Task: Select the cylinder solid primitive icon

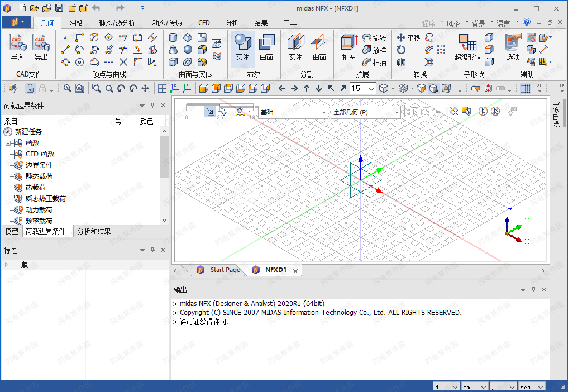Action: 173,37
